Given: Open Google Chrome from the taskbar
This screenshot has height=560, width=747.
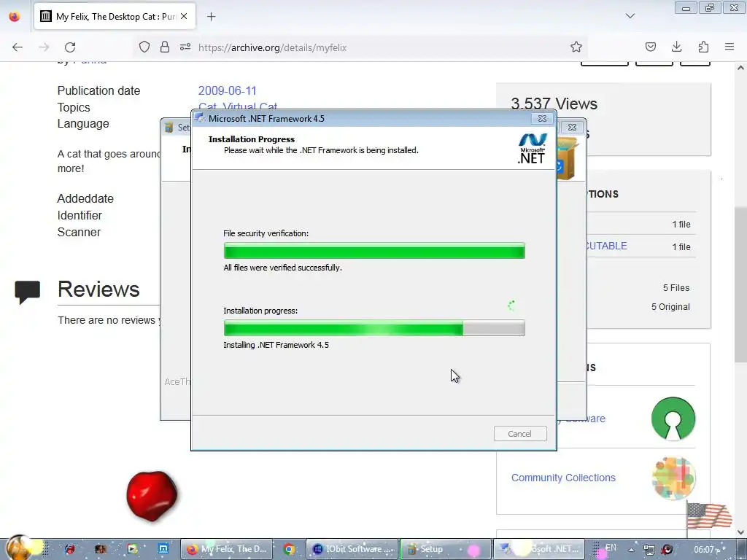Looking at the screenshot, I should point(289,549).
